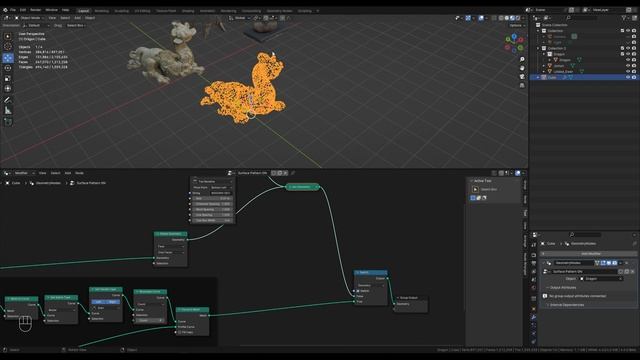This screenshot has height=360, width=640.
Task: Open the Modifiers wrench tab in Properties
Action: pyautogui.click(x=533, y=317)
